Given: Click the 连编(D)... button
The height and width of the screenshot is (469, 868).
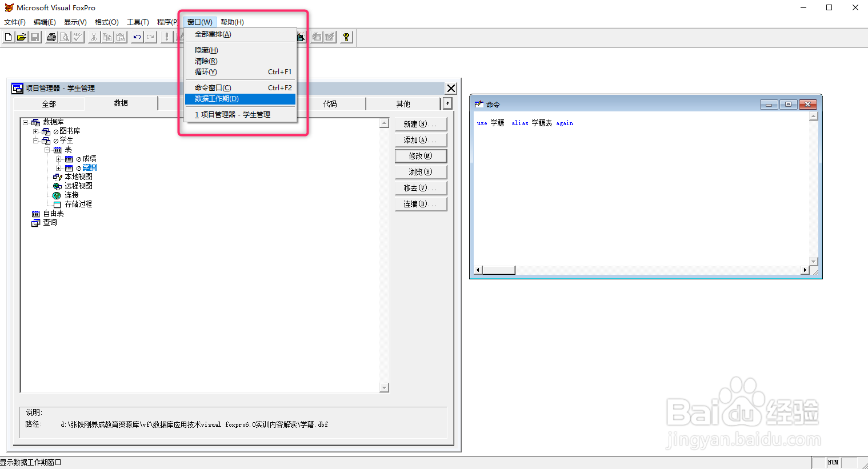Looking at the screenshot, I should (x=421, y=204).
